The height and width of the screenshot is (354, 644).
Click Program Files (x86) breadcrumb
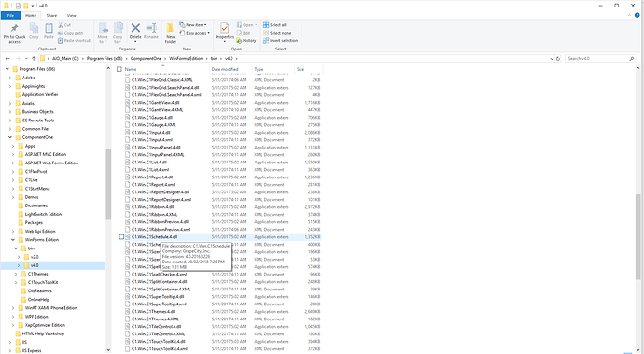(105, 59)
